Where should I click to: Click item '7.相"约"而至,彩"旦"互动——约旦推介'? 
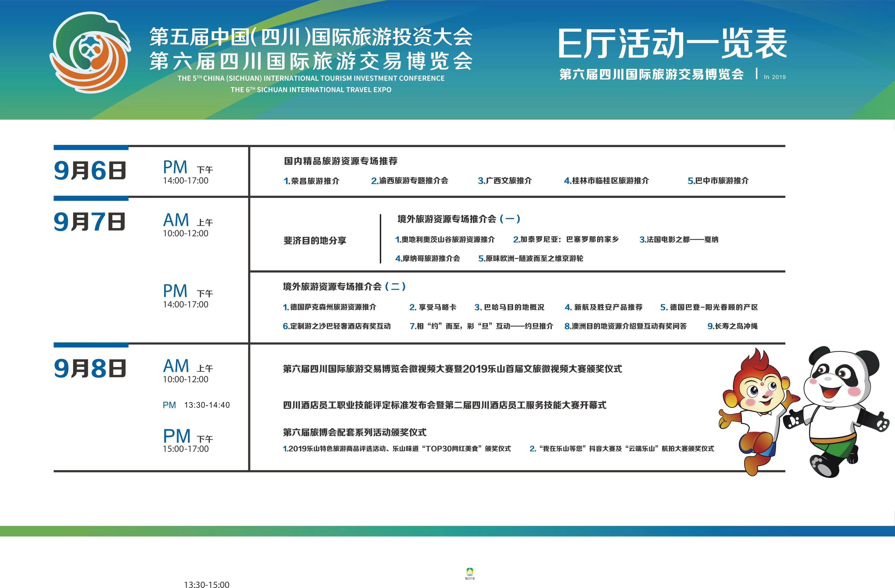(x=481, y=326)
